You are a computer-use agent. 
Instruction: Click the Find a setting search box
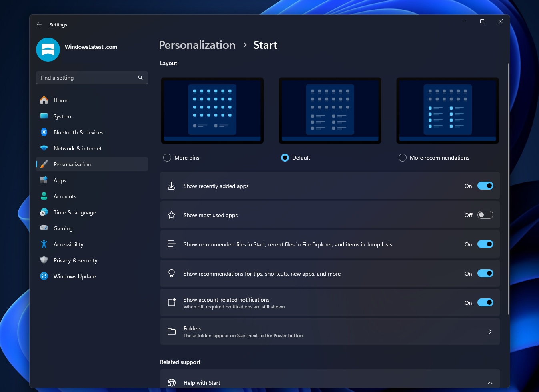click(x=92, y=78)
